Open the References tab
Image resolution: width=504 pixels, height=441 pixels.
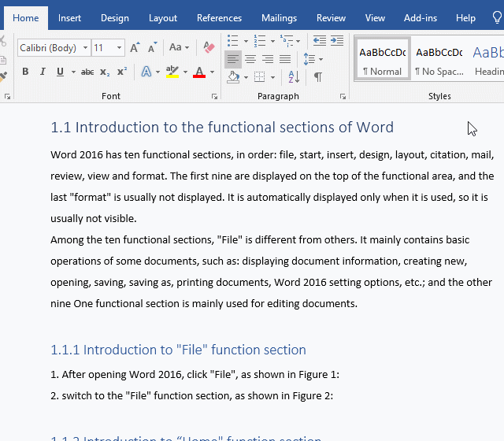point(219,18)
